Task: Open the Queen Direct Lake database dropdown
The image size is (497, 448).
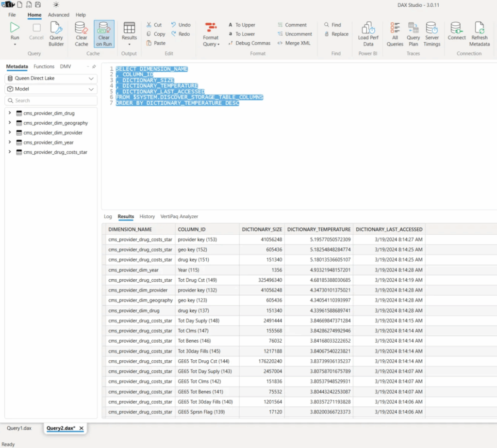Action: coord(51,78)
